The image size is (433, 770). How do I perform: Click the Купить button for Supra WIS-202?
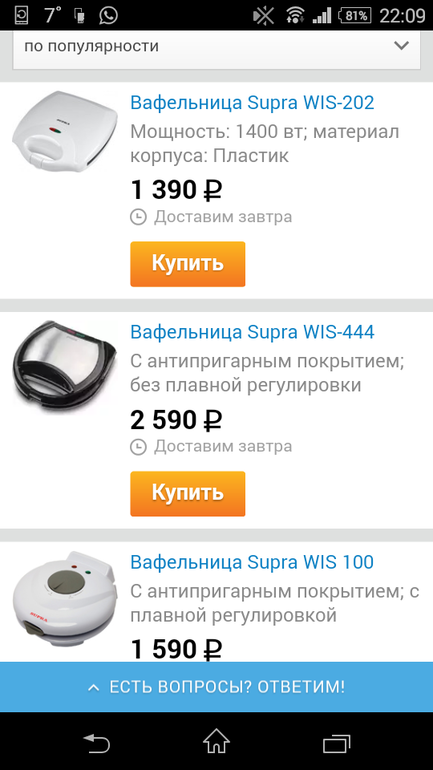188,264
